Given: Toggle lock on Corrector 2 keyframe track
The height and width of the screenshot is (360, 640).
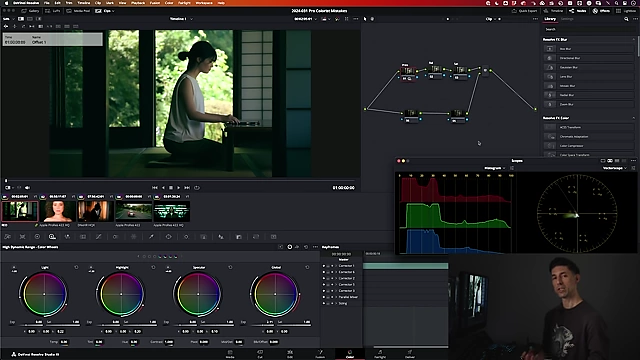Looking at the screenshot, I should [x=328, y=278].
